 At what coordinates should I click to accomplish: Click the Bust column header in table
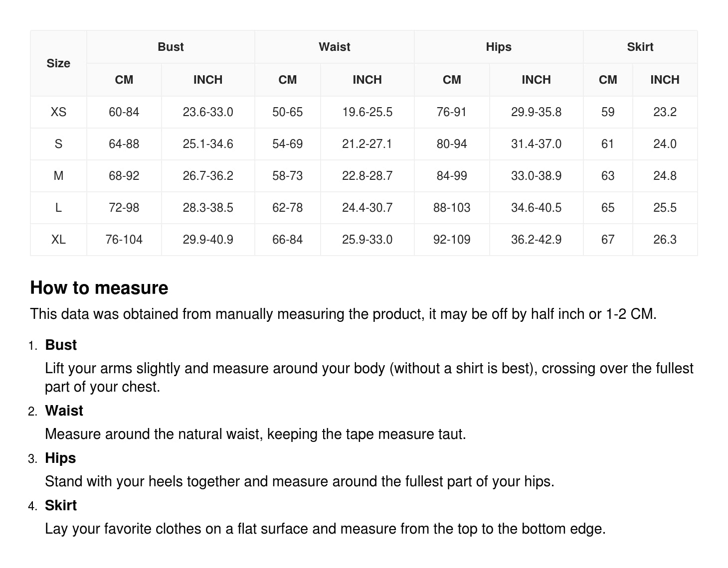pos(171,47)
